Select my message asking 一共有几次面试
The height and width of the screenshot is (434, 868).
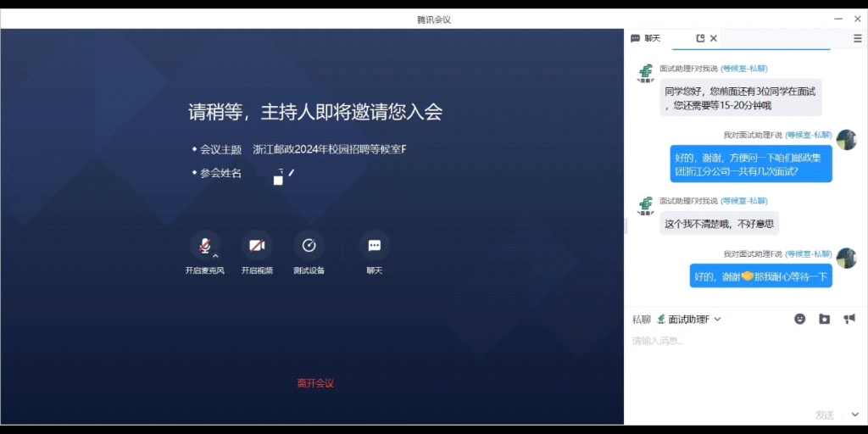[751, 164]
